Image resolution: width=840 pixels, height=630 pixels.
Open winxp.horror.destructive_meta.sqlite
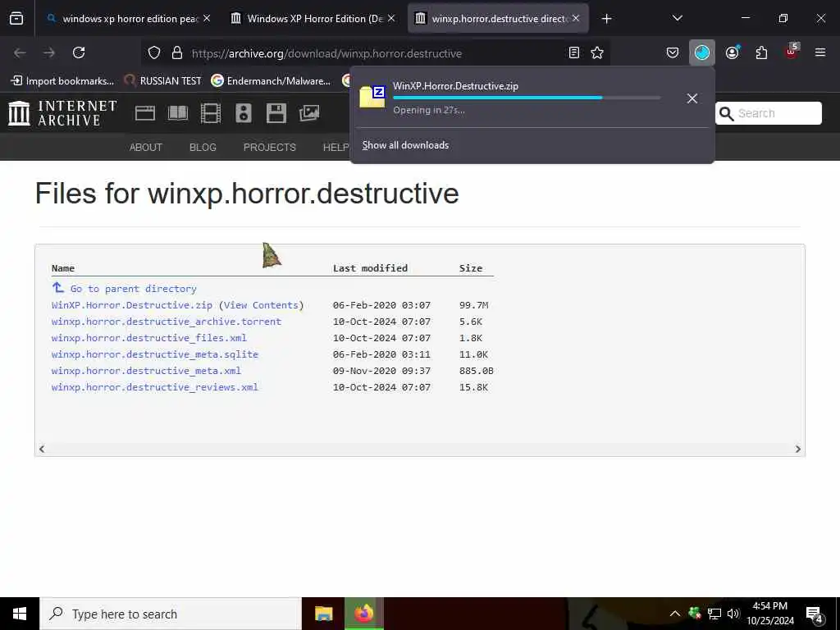[155, 354]
